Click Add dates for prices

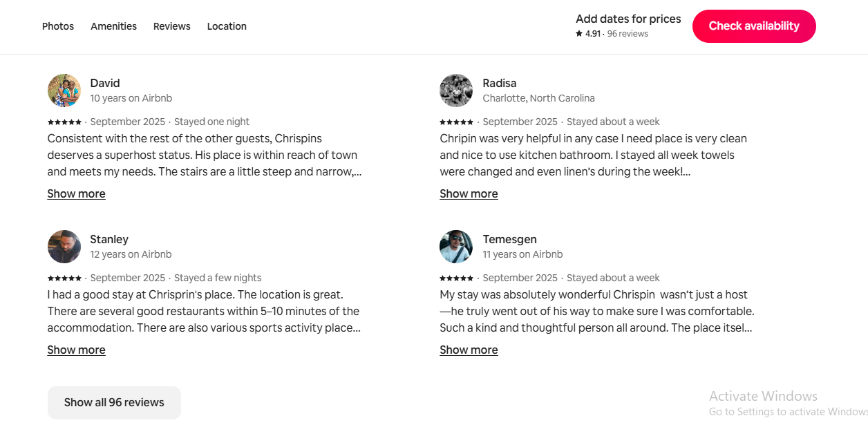click(x=628, y=19)
